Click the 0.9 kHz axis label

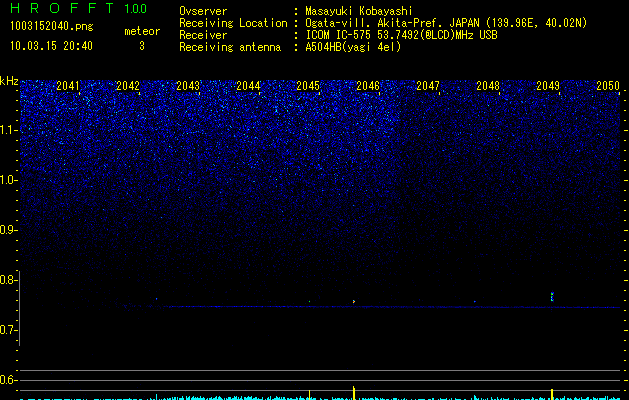pos(8,230)
